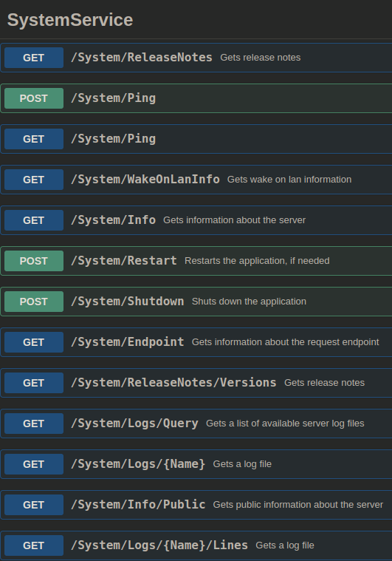
Task: Click 'Gets information about the server' description
Action: point(235,220)
